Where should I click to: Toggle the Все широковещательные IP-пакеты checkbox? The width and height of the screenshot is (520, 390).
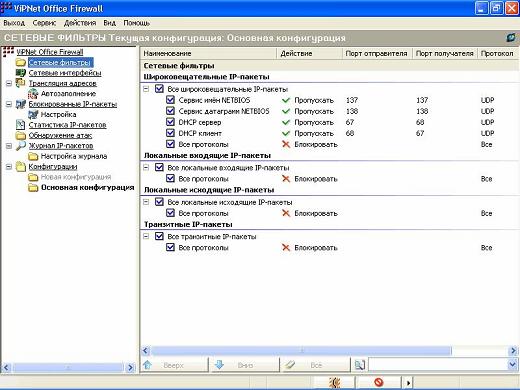[159, 89]
